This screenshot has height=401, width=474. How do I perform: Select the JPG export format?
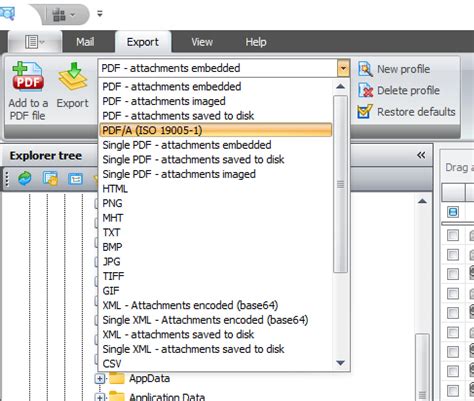tap(215, 262)
